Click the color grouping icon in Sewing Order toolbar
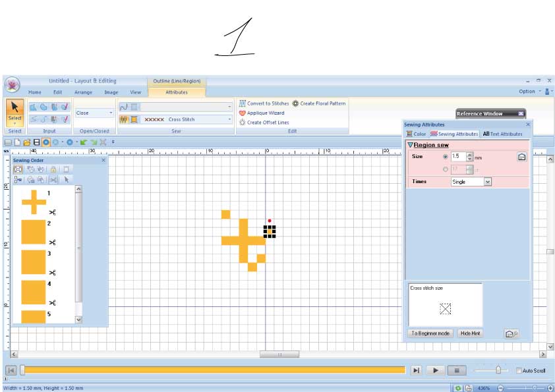Viewport: 555px width, 392px height. click(x=18, y=180)
